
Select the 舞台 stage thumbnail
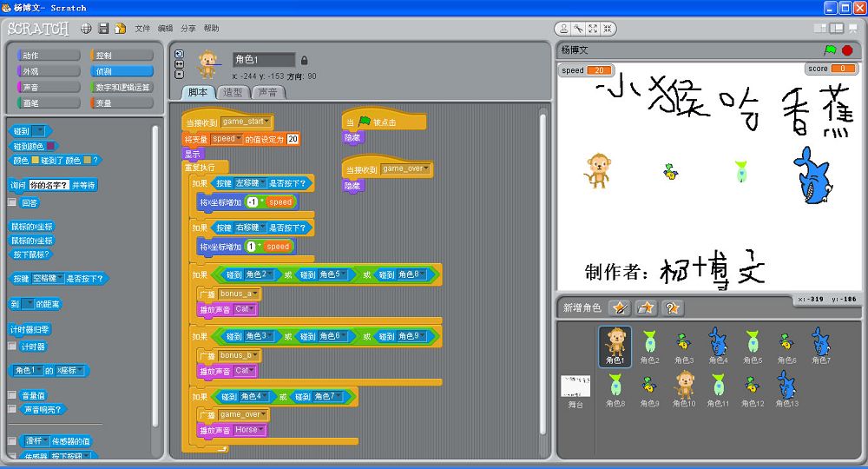575,392
